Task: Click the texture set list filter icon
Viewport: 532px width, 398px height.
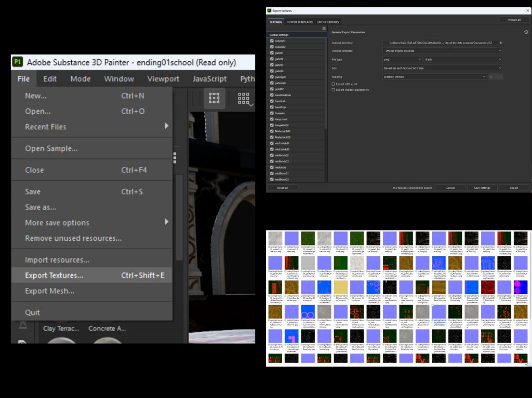Action: pos(324,28)
